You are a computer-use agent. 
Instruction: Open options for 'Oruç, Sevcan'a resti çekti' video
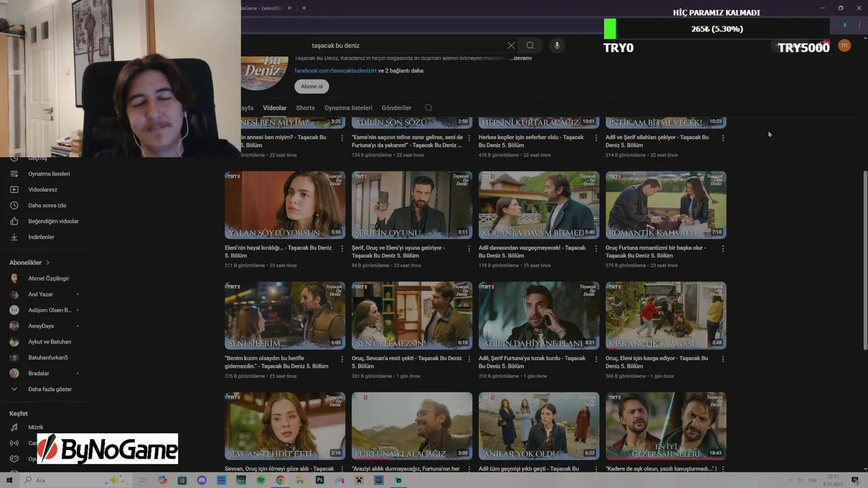[x=469, y=359]
